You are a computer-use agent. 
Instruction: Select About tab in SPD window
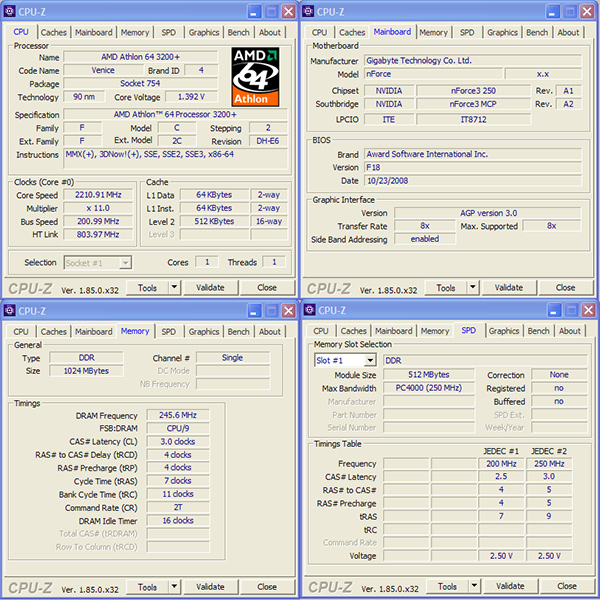(x=570, y=331)
